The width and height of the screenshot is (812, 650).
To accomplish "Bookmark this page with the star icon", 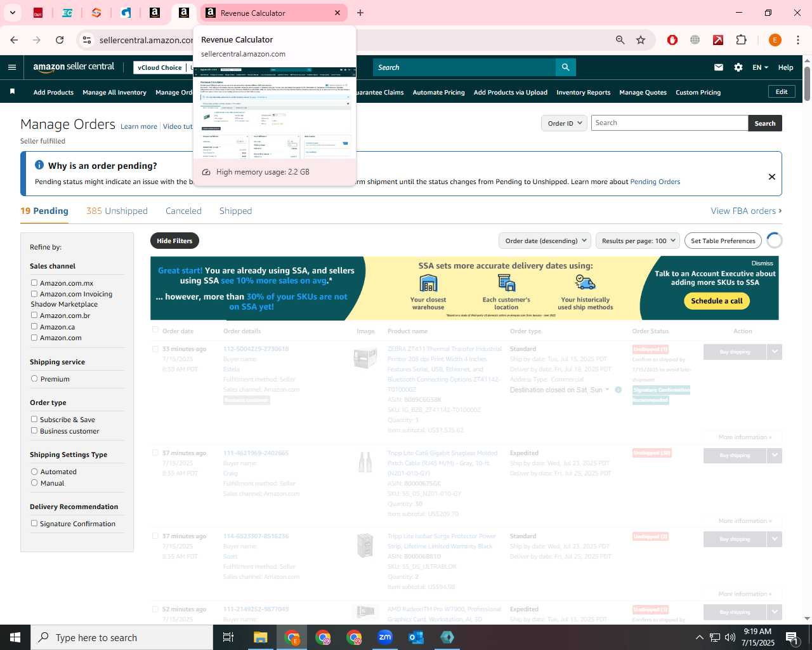I will tap(641, 40).
